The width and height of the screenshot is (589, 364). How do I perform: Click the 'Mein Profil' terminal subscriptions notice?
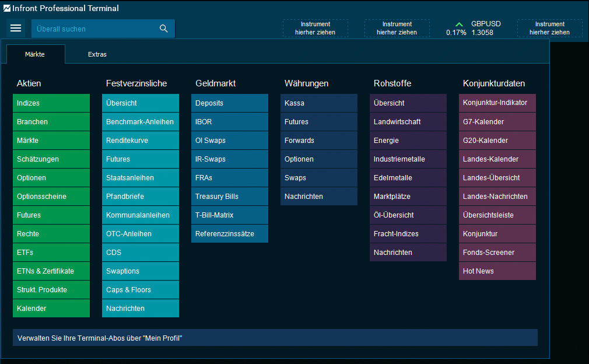275,338
